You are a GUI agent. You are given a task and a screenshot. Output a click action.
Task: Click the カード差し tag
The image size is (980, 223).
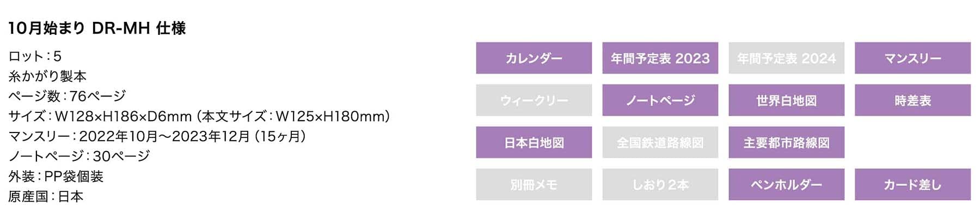point(912,184)
